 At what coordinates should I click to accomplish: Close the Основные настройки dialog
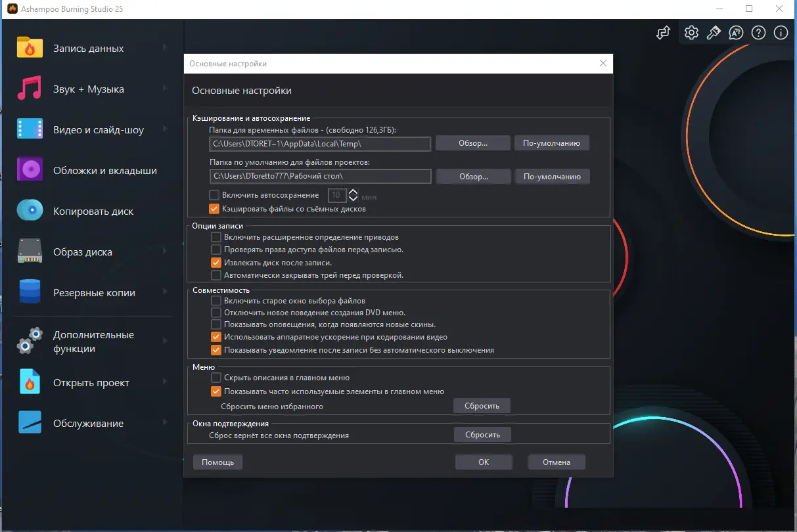[603, 64]
